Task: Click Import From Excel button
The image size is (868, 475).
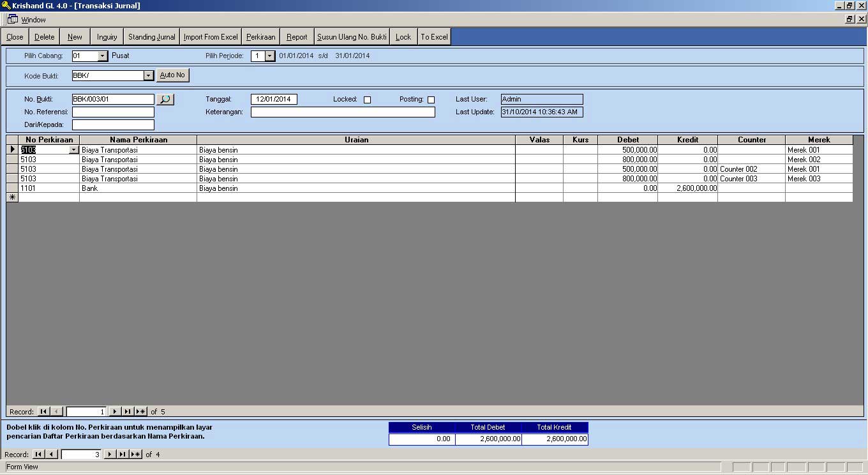Action: 211,37
